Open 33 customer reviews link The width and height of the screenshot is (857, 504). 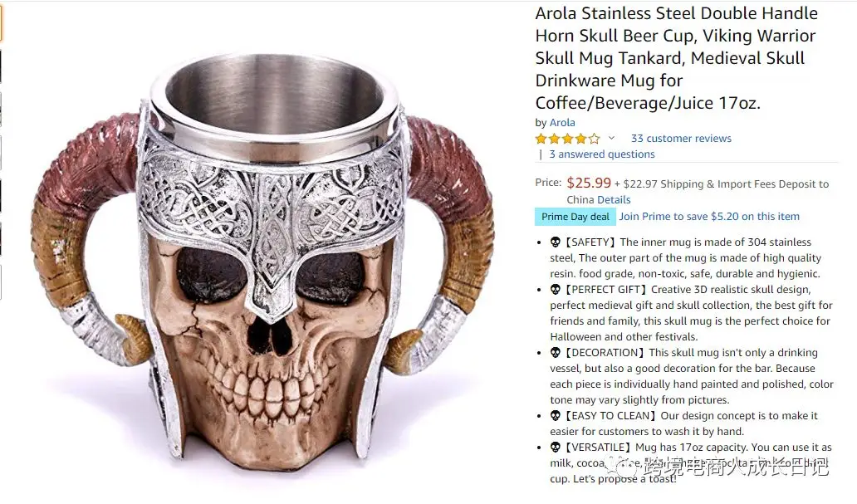681,139
